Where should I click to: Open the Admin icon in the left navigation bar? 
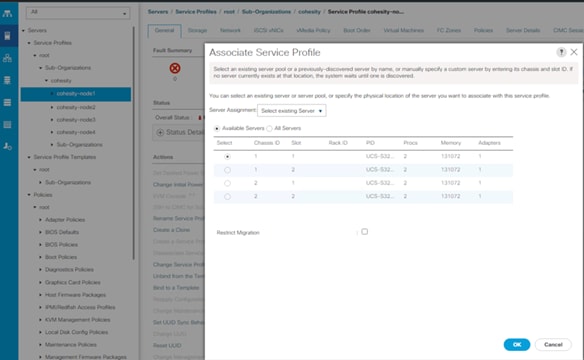tap(7, 146)
